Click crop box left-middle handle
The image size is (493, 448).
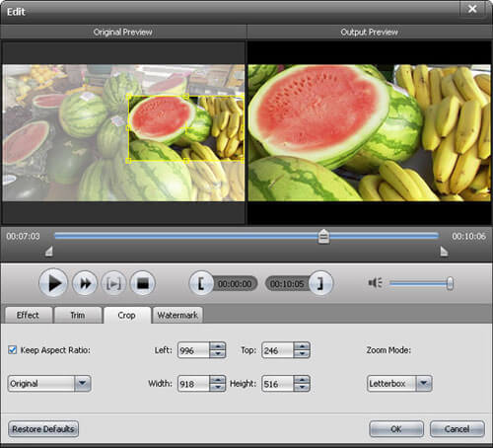128,128
